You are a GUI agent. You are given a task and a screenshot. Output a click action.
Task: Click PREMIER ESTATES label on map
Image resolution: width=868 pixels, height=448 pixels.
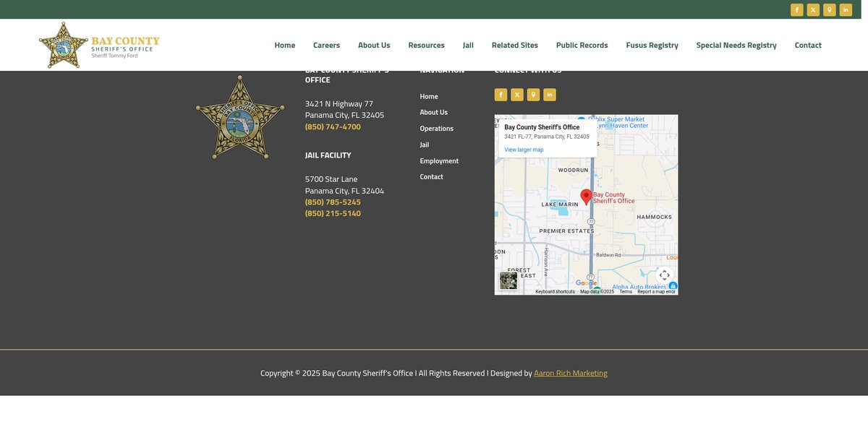[566, 231]
